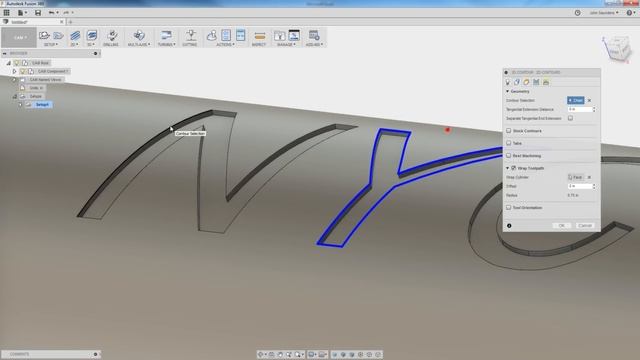Open the MANAGE dropdown menu
Image resolution: width=640 pixels, height=360 pixels.
(286, 44)
